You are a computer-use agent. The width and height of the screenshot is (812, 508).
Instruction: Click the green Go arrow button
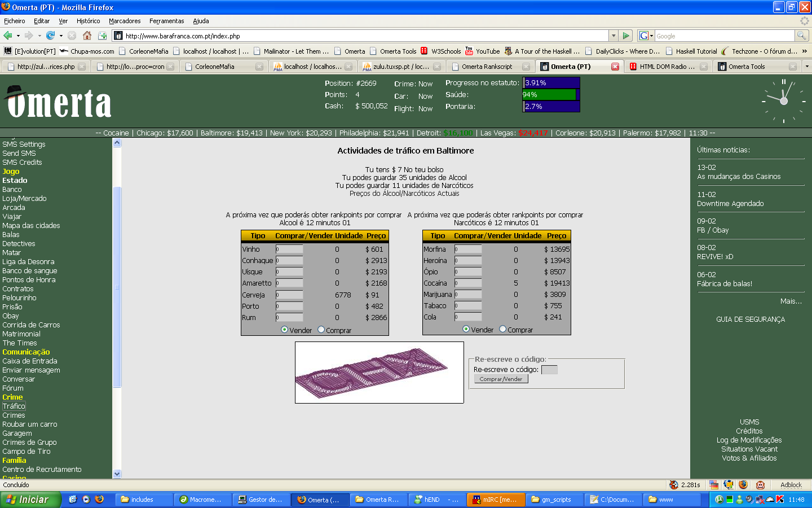[626, 36]
